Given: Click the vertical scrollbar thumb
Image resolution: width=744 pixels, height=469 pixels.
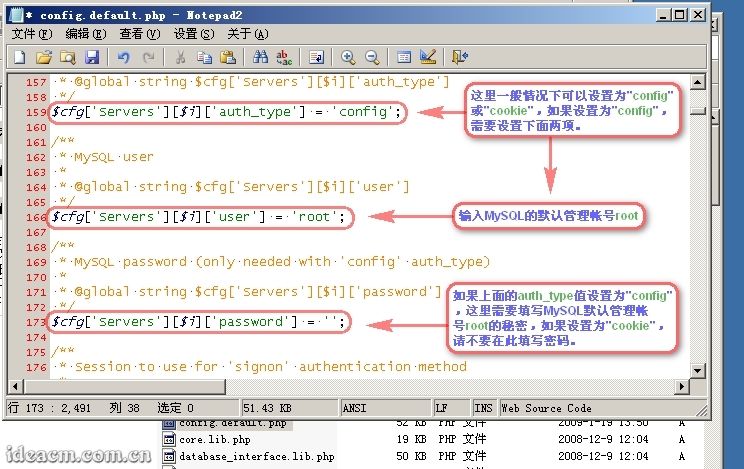Looking at the screenshot, I should coord(697,111).
